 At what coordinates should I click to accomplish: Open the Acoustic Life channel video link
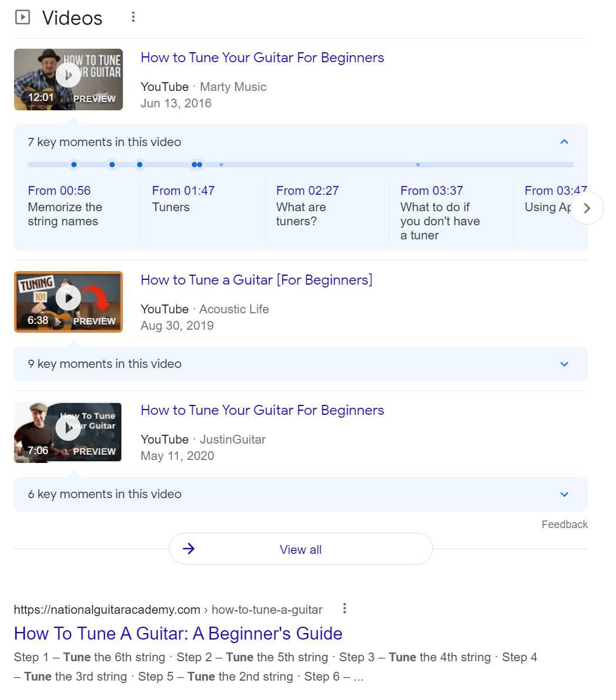257,280
